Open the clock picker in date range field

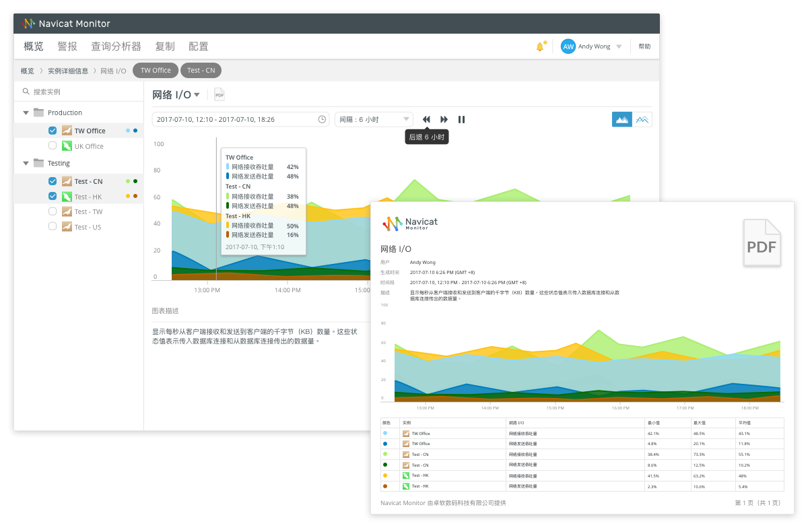(x=322, y=119)
